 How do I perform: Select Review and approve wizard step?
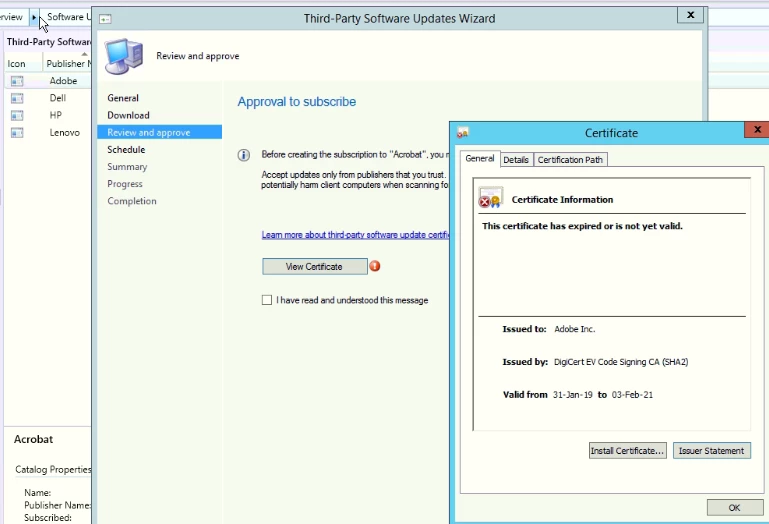[x=159, y=132]
